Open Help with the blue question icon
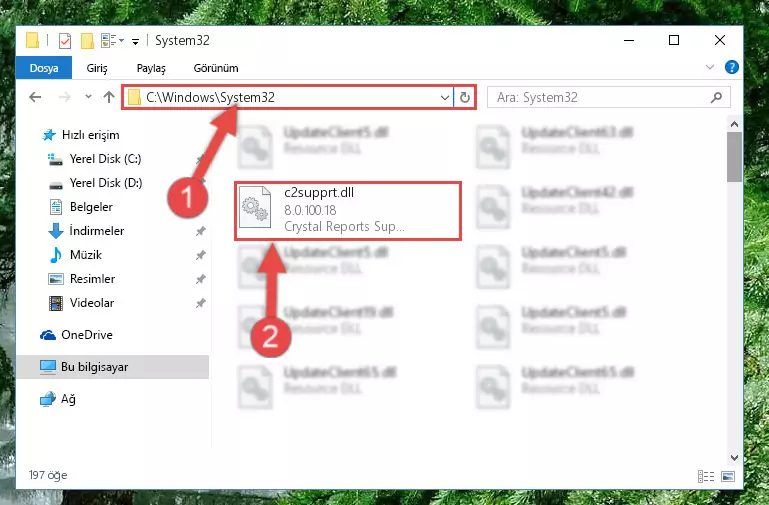The height and width of the screenshot is (505, 769). pyautogui.click(x=731, y=67)
